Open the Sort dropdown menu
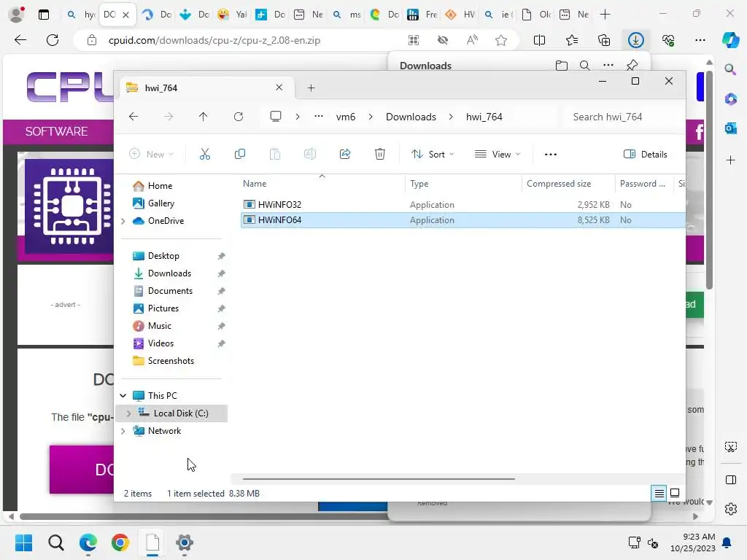 pyautogui.click(x=433, y=155)
